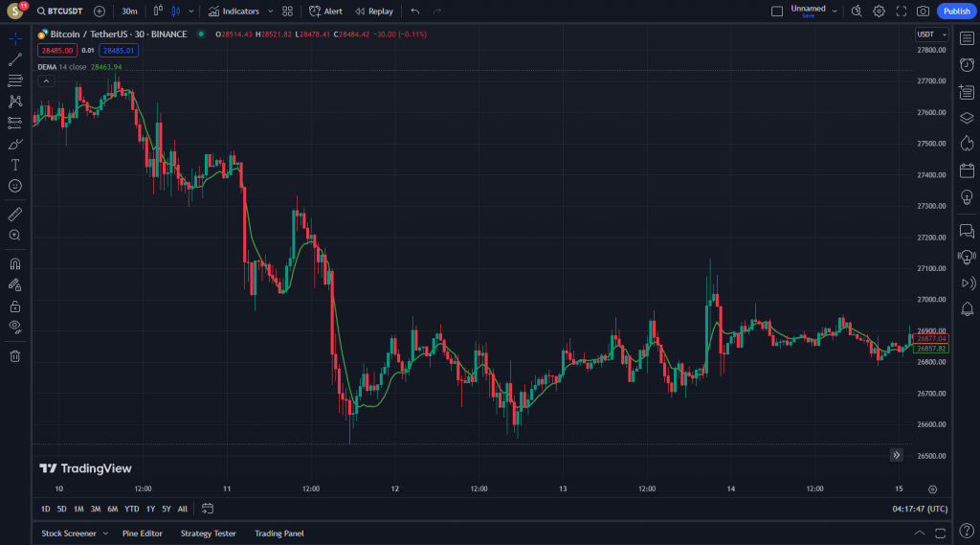Image resolution: width=980 pixels, height=545 pixels.
Task: Collapse the indicator legend chevron
Action: click(46, 80)
